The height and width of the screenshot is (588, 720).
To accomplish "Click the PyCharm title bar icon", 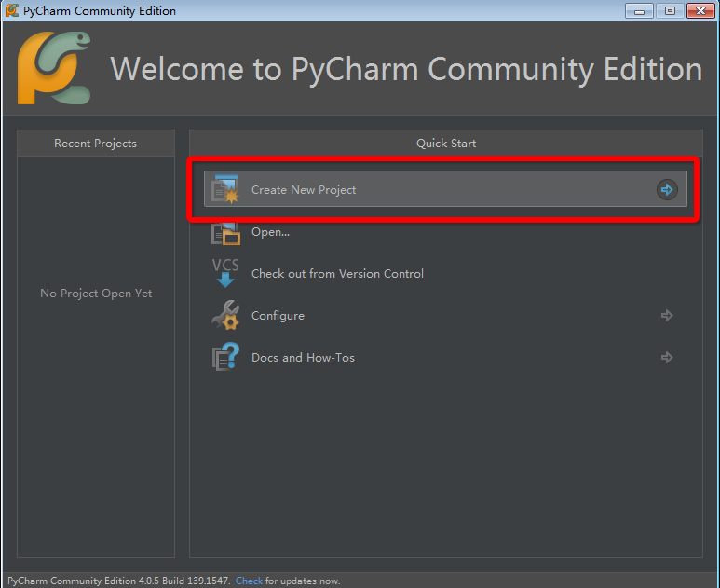I will click(x=12, y=10).
